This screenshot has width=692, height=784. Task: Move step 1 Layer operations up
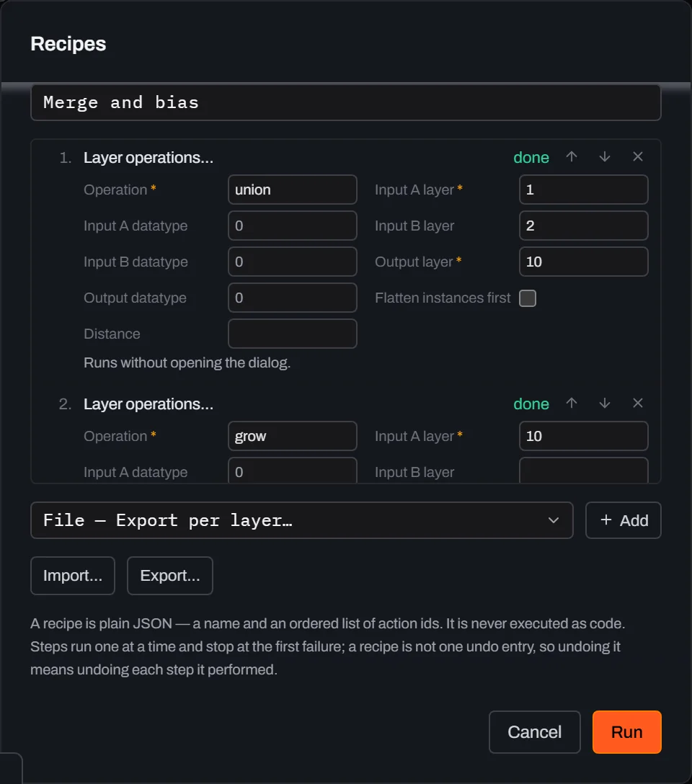(x=572, y=157)
